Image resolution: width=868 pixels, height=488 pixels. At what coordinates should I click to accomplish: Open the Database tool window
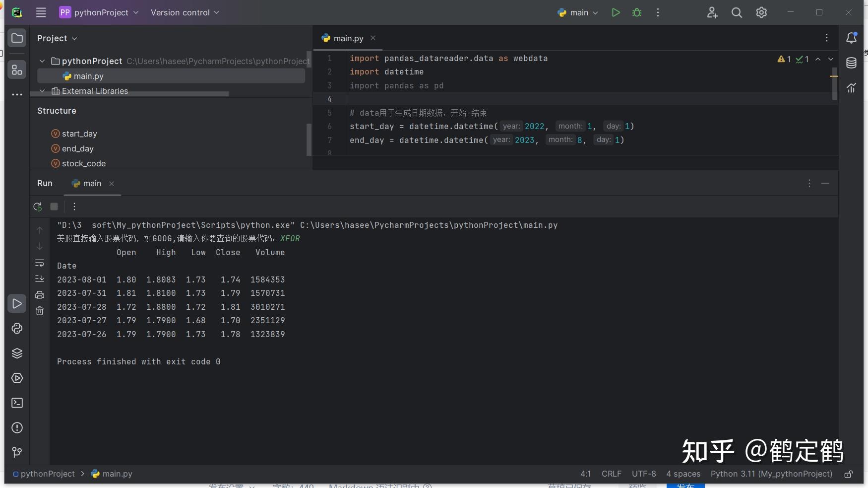click(851, 63)
